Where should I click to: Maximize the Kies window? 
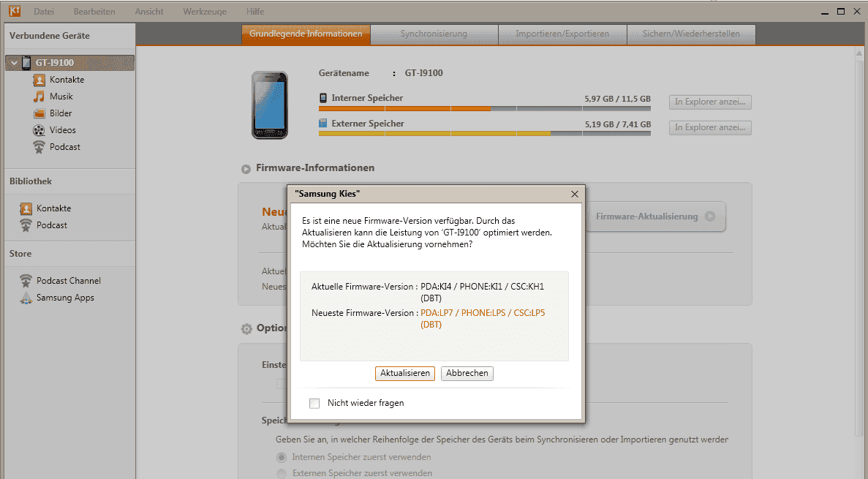click(841, 12)
